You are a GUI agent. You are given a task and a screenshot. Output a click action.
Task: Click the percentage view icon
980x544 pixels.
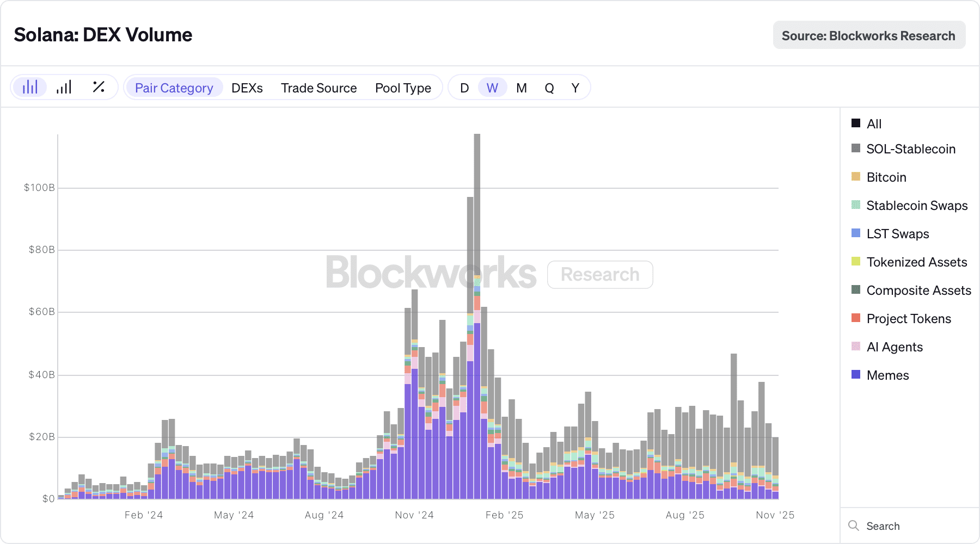(x=99, y=88)
